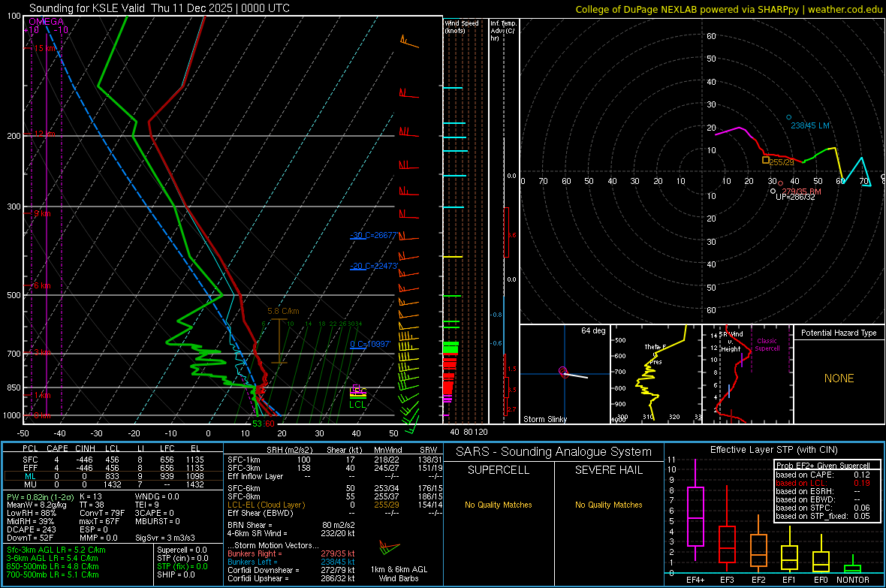The width and height of the screenshot is (886, 588).
Task: Click the '279/35 RM' hodograph label
Action: [801, 191]
